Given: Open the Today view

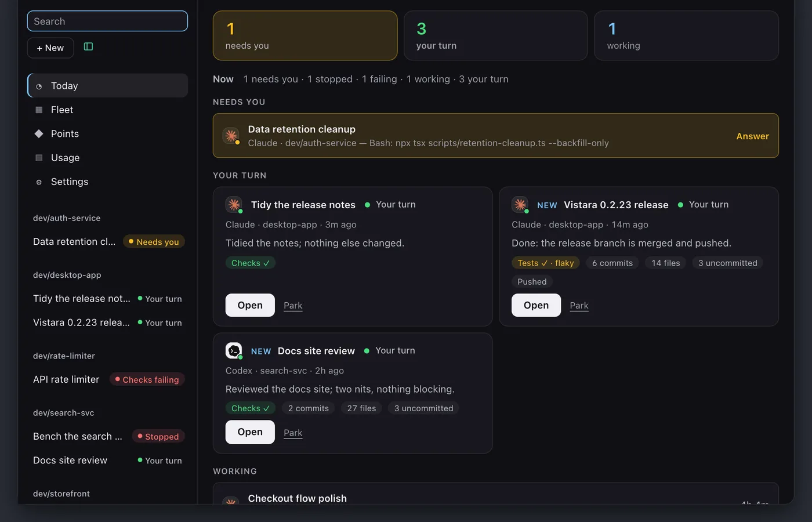Looking at the screenshot, I should tap(107, 86).
